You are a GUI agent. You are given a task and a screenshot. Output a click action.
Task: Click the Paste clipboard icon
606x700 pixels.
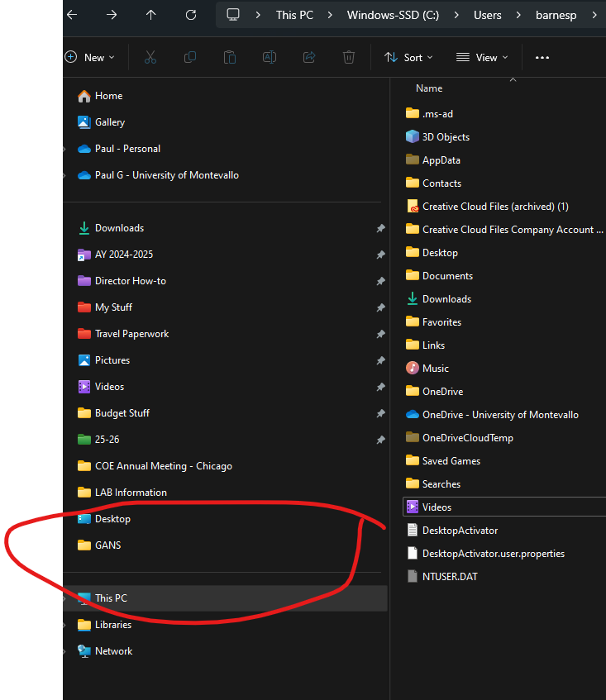point(230,57)
